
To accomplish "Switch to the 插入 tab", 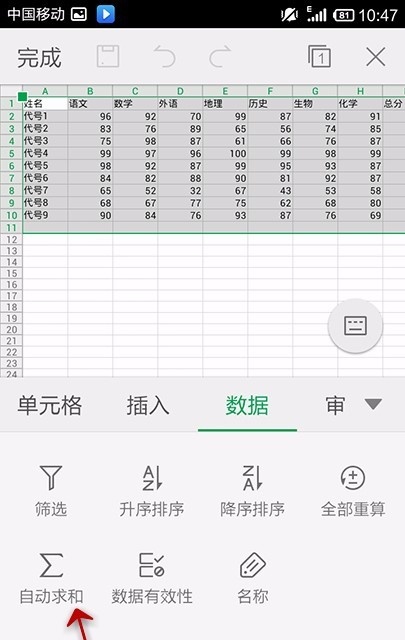I will tap(148, 405).
